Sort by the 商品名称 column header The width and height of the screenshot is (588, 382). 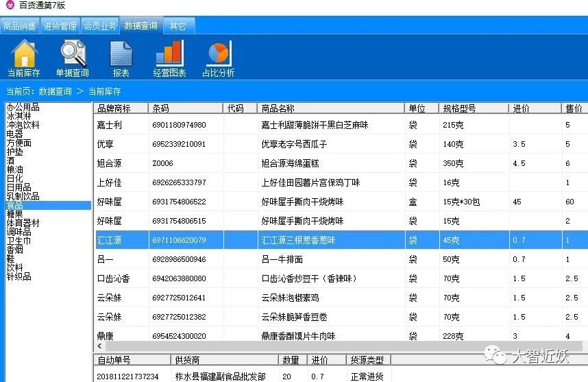click(x=331, y=108)
